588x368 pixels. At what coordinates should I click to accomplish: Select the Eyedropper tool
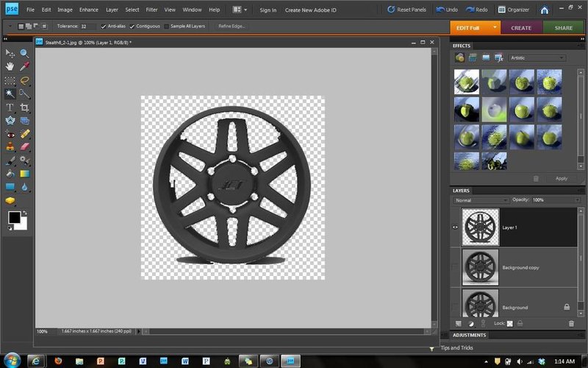24,66
